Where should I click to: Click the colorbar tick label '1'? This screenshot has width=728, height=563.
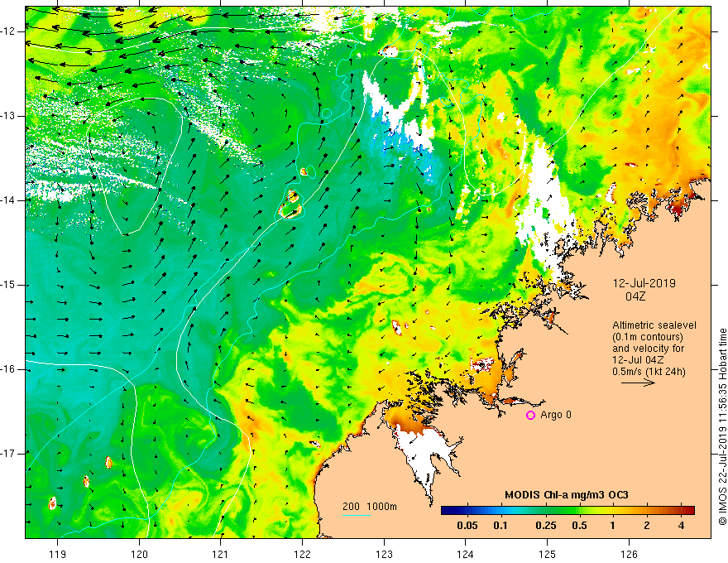(613, 526)
